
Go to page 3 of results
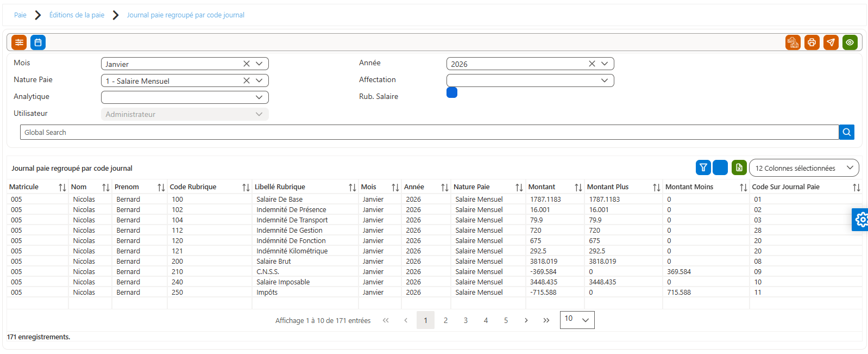[466, 320]
